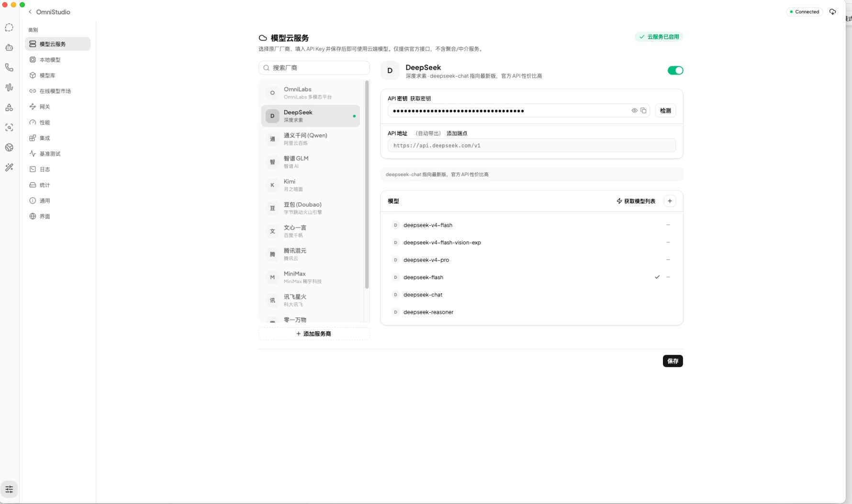This screenshot has height=504, width=852.
Task: Open 通用 category
Action: (57, 201)
